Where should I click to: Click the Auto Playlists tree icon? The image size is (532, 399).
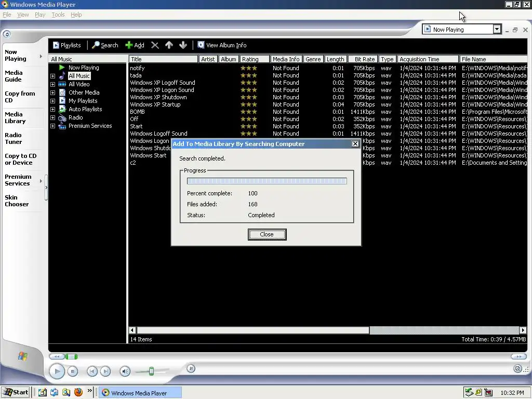point(62,109)
